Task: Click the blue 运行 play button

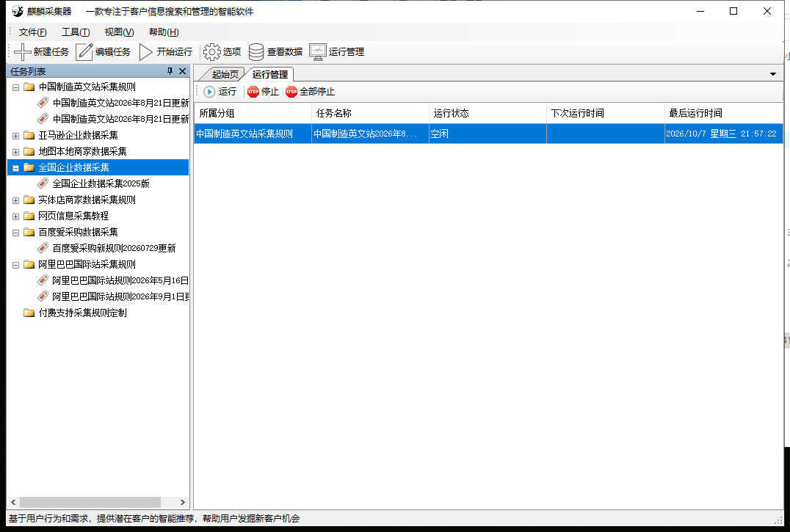Action: (x=220, y=92)
